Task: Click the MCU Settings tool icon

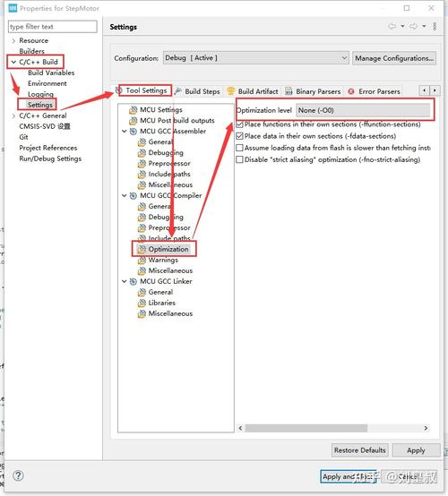Action: click(134, 110)
